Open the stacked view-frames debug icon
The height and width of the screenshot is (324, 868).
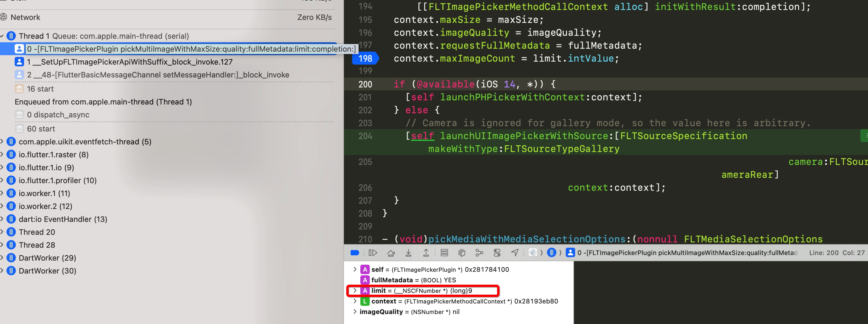coord(444,252)
